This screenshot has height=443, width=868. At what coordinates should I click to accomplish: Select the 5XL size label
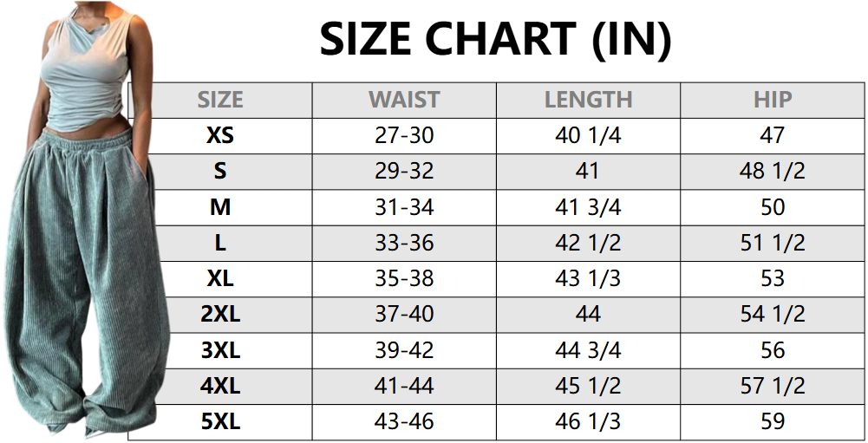tap(220, 421)
